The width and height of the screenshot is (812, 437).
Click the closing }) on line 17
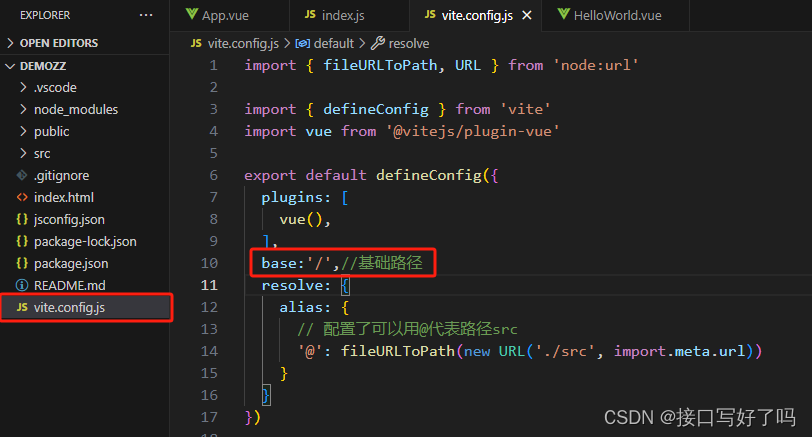tap(253, 417)
